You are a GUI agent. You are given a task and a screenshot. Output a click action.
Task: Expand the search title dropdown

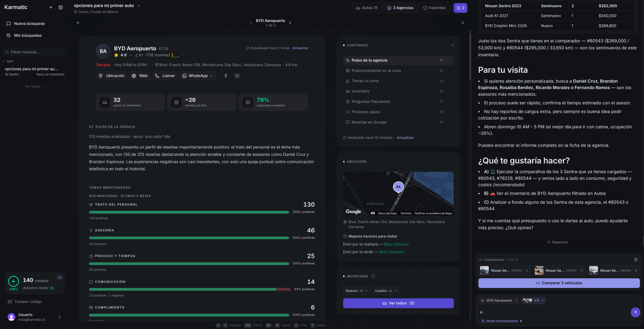click(139, 6)
